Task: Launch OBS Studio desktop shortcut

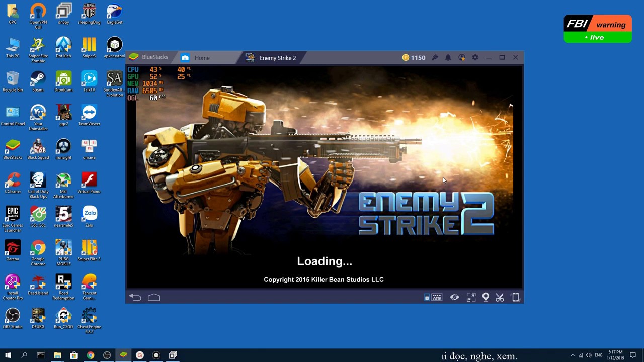Action: [x=13, y=318]
